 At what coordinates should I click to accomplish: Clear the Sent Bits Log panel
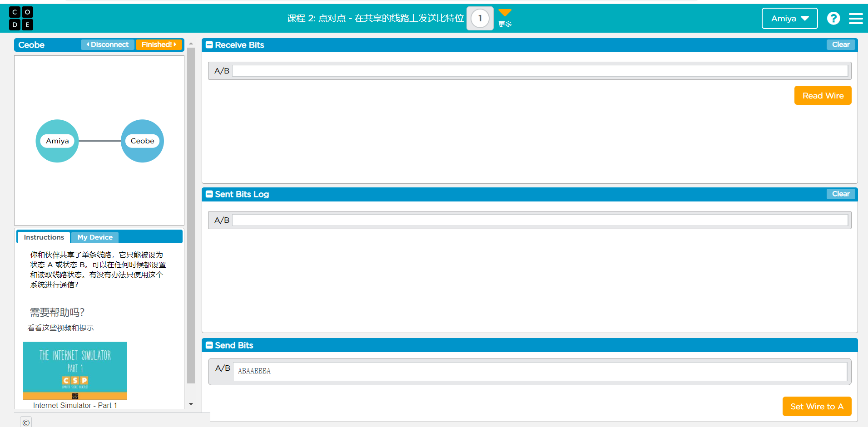(841, 194)
